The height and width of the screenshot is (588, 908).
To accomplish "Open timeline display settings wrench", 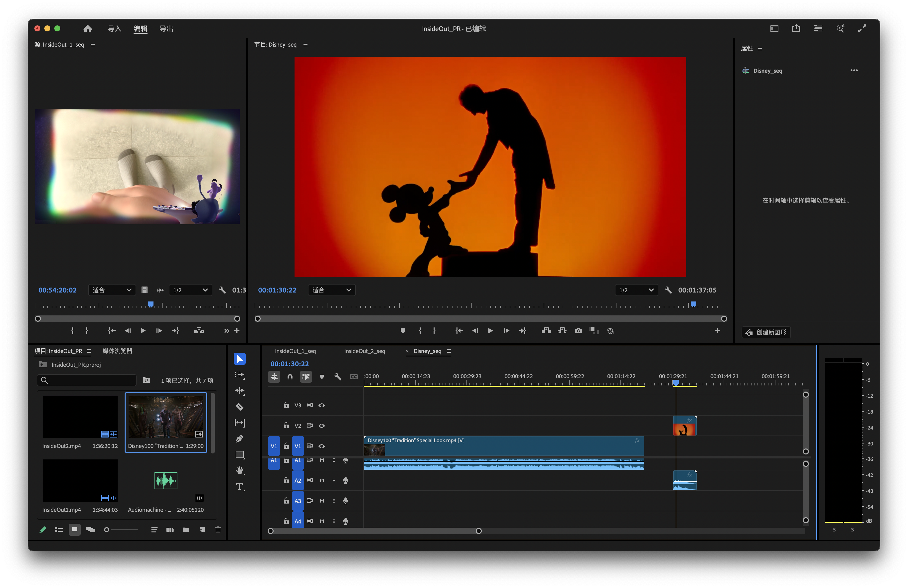I will (x=338, y=377).
